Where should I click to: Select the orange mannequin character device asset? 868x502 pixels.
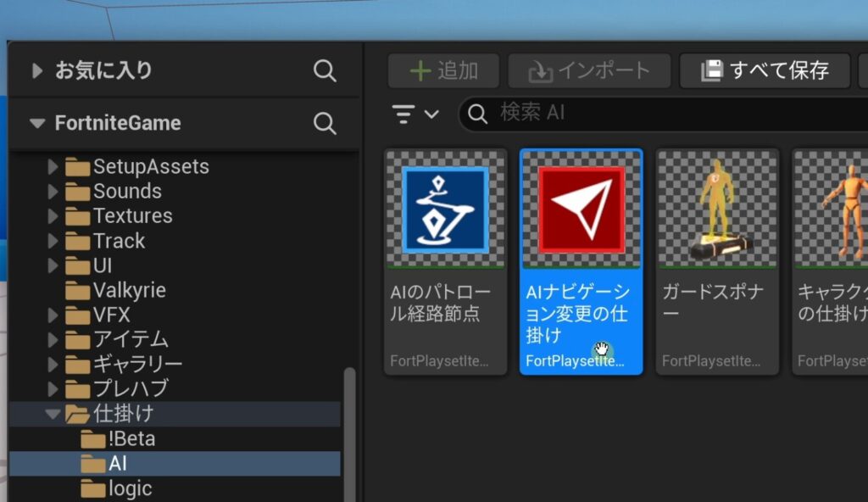(x=835, y=209)
